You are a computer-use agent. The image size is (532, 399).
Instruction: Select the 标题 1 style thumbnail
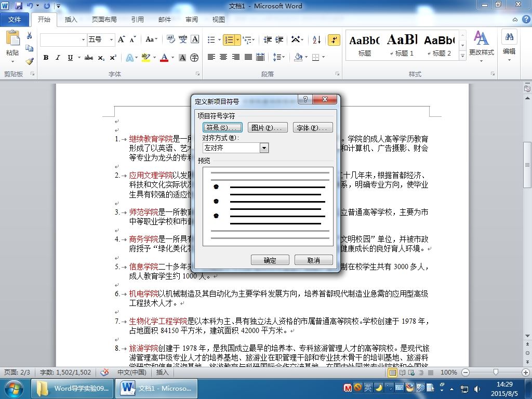[403, 45]
